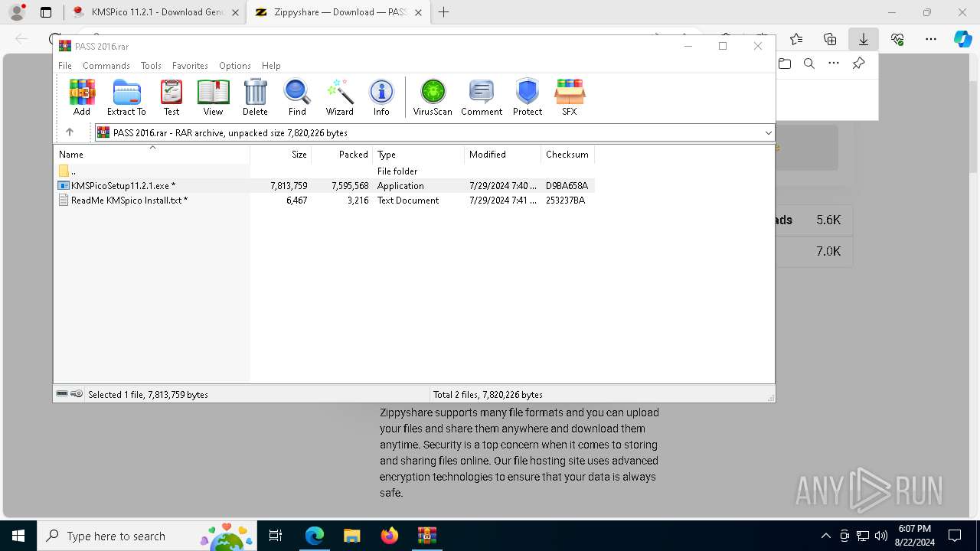This screenshot has width=980, height=551.
Task: Click the Add toolbar icon in WinRAR
Action: [82, 97]
